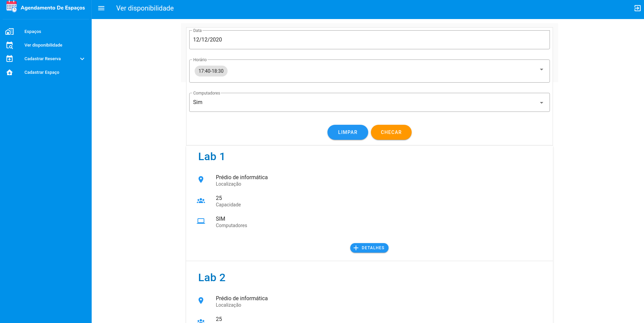Image resolution: width=644 pixels, height=323 pixels.
Task: Click the orange CHECAR button
Action: click(x=391, y=132)
